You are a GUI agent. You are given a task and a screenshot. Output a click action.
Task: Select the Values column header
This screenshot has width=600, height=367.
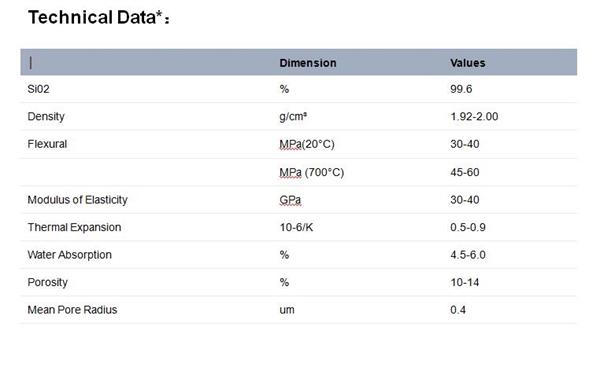pos(468,63)
